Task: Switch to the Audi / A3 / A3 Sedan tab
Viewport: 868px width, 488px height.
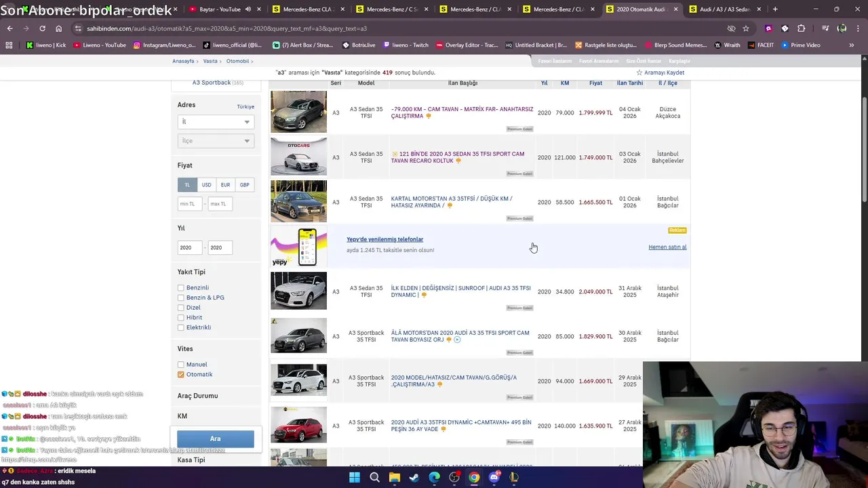Action: (724, 9)
